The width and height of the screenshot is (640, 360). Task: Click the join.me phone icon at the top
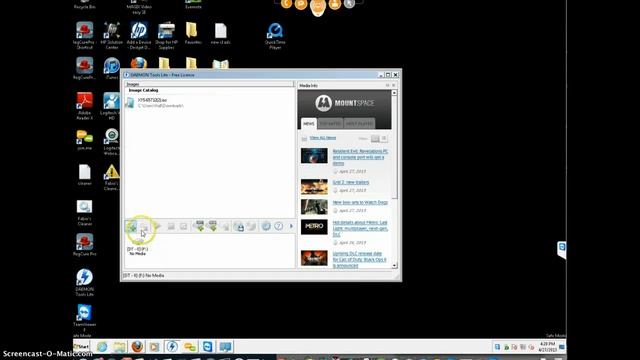[x=286, y=4]
